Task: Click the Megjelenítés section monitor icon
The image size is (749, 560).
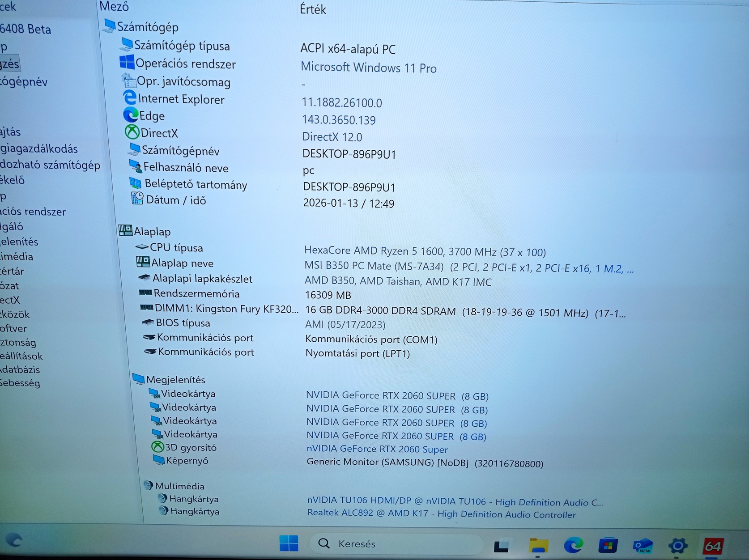Action: pos(139,379)
